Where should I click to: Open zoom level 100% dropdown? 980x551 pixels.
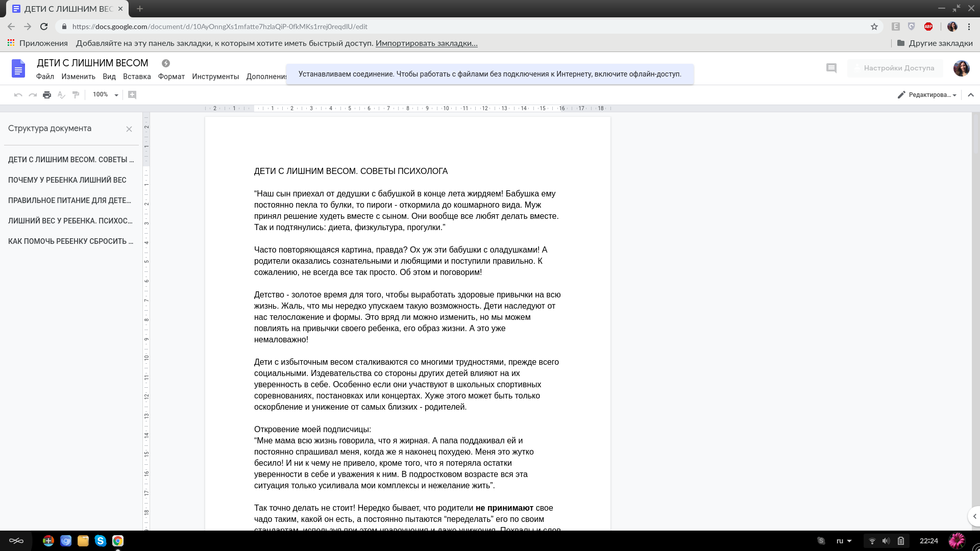coord(105,95)
